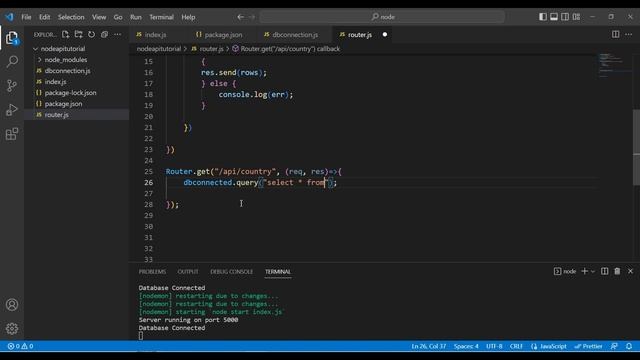Click nodeapitutorial in the breadcrumb
This screenshot has width=640, height=360.
coord(159,49)
